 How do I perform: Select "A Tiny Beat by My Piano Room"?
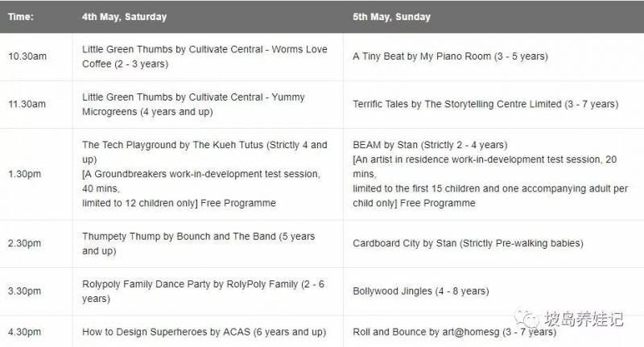[x=450, y=56]
